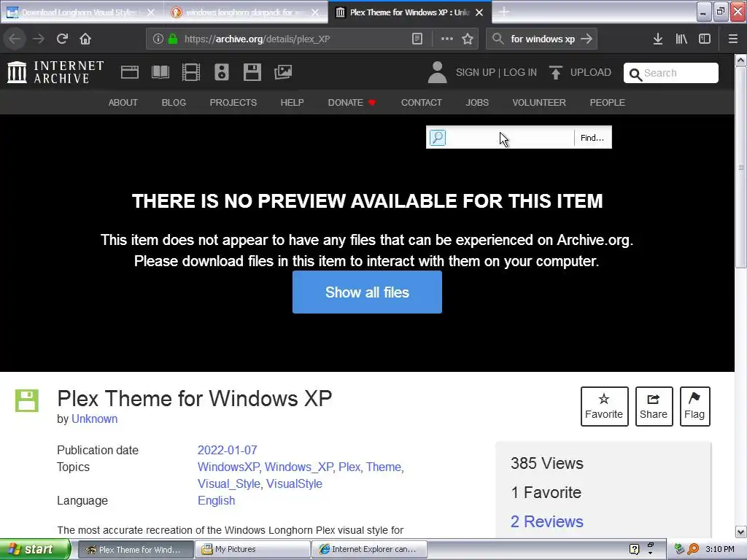The height and width of the screenshot is (560, 747).
Task: Click the Internet Archive logo
Action: coord(55,72)
